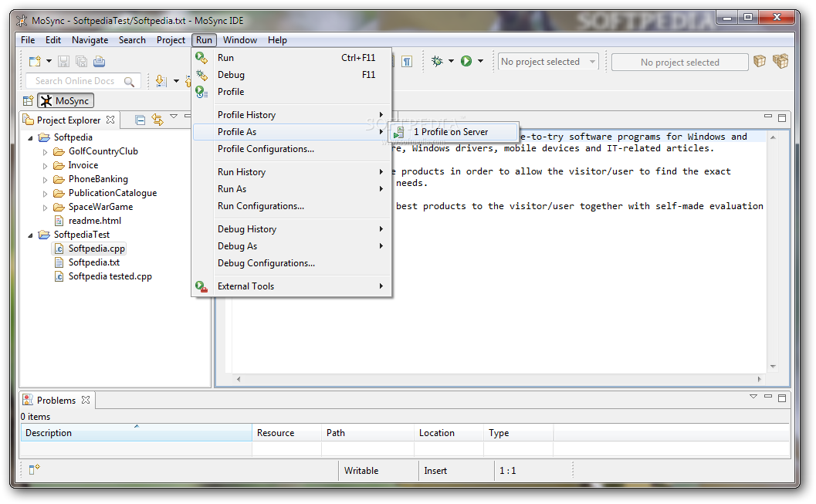This screenshot has height=504, width=816.
Task: Click the Save All icon
Action: (81, 62)
